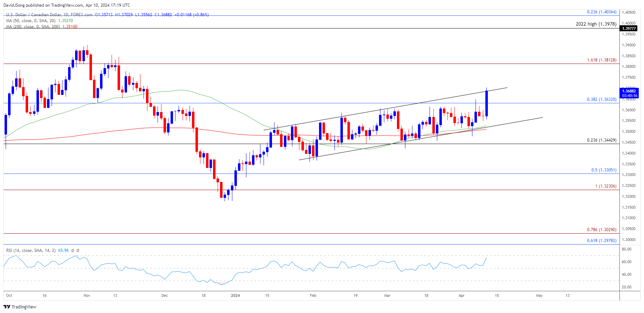
Task: Click the Feb date label on time axis
Action: click(313, 295)
